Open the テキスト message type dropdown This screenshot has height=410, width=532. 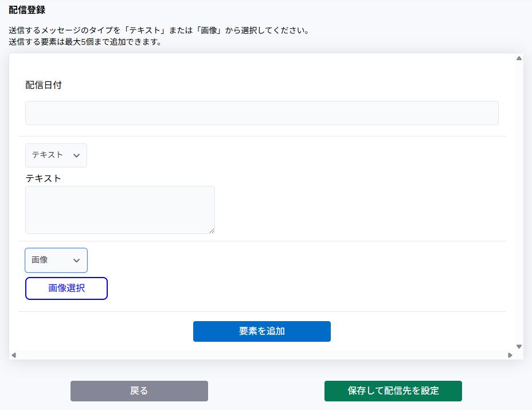tap(56, 155)
